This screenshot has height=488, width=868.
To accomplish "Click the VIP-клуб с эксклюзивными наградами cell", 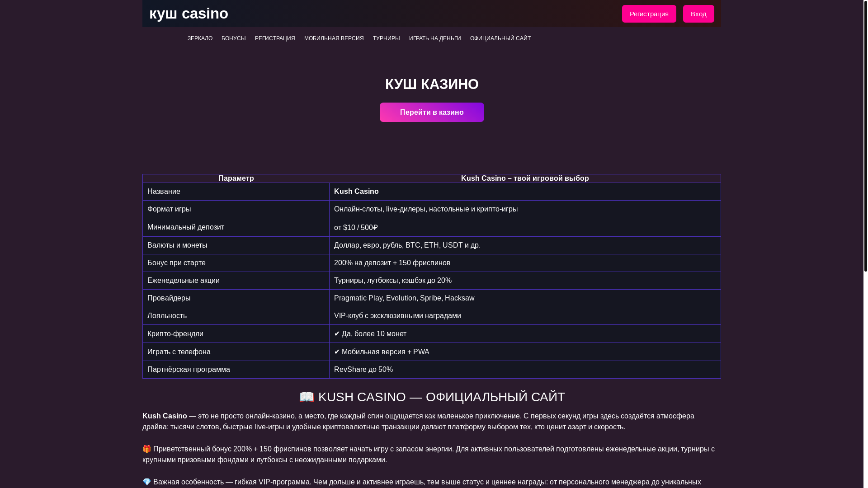I will click(525, 316).
